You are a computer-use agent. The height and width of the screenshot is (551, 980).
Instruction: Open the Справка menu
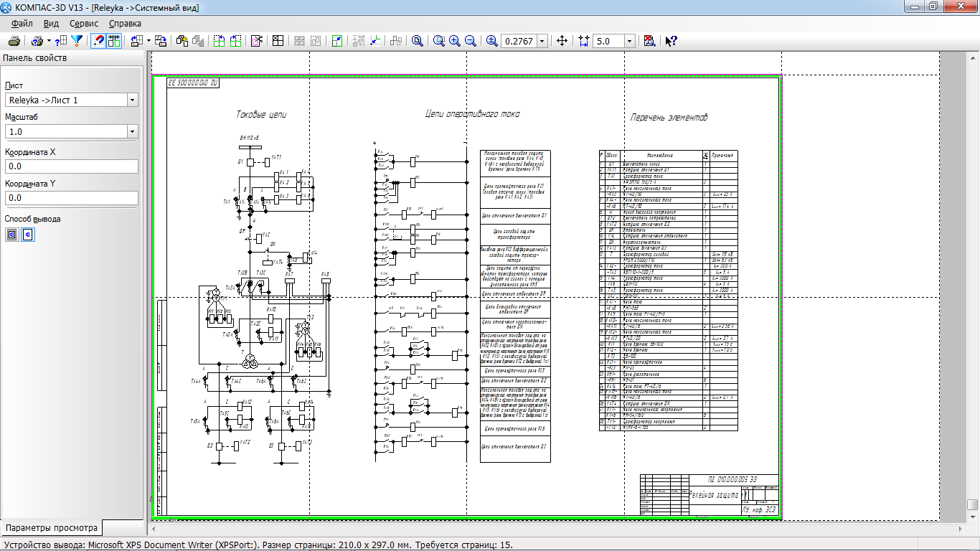pyautogui.click(x=125, y=23)
